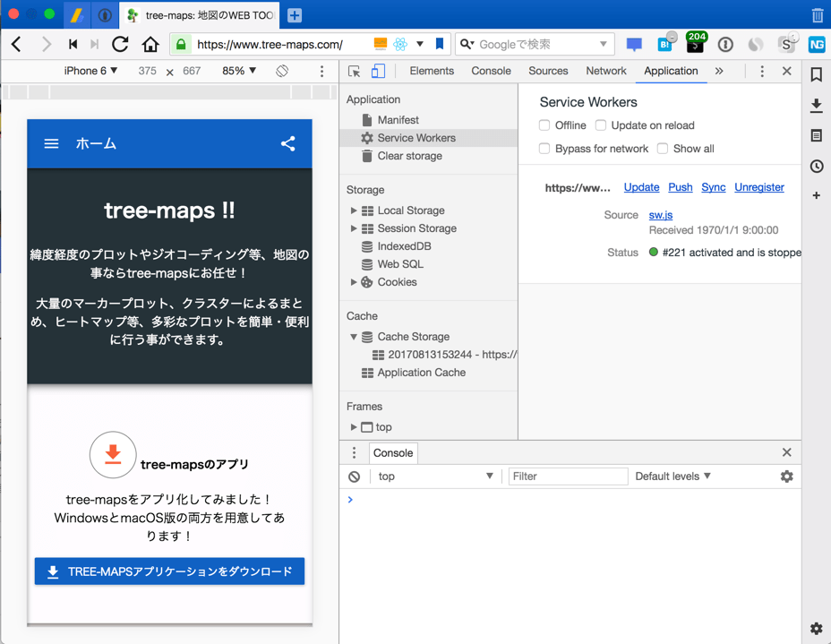This screenshot has width=831, height=644.
Task: Expand Session Storage tree item
Action: 354,228
